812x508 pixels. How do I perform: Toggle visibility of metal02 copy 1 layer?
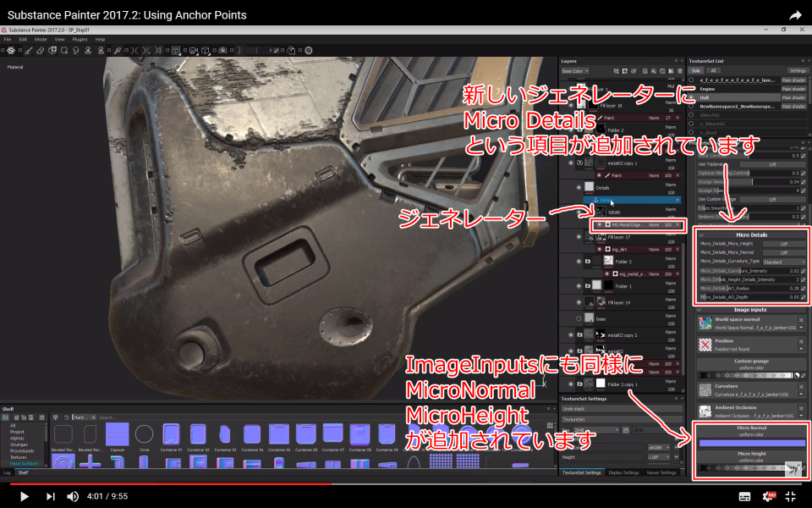click(571, 163)
